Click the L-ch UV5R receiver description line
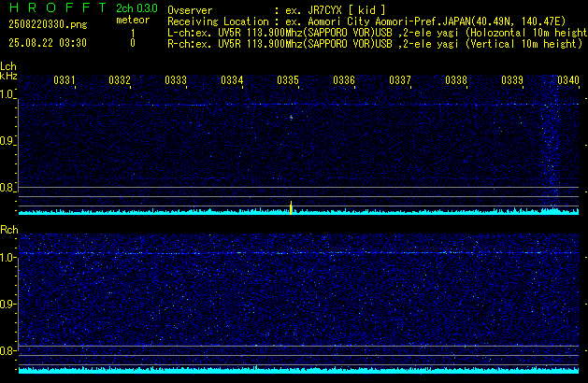This screenshot has width=588, height=383. (378, 33)
